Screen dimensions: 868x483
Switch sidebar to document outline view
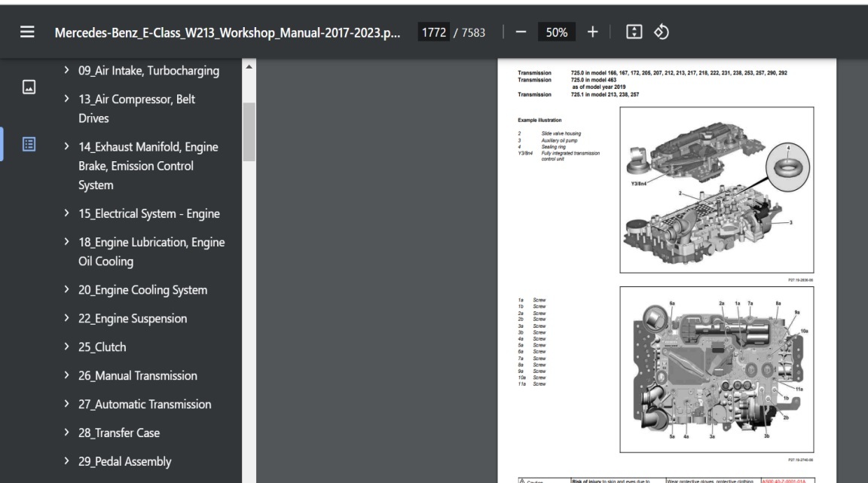click(x=29, y=145)
